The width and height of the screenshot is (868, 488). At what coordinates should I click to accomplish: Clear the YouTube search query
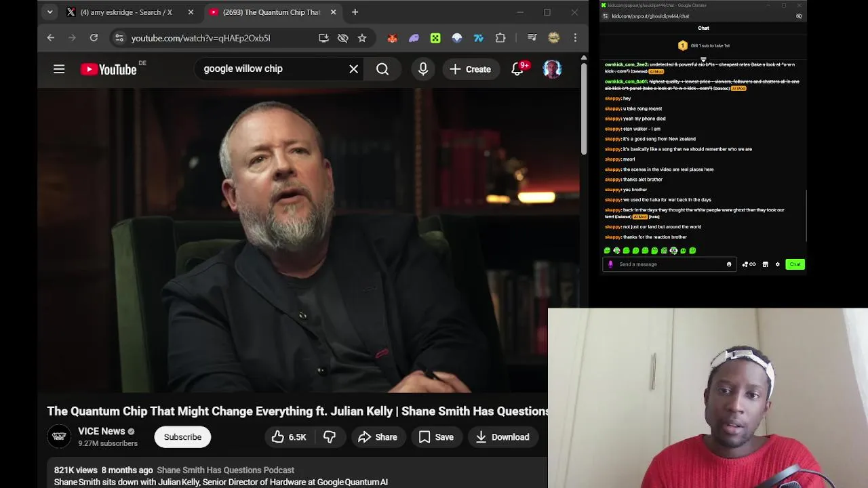click(353, 68)
